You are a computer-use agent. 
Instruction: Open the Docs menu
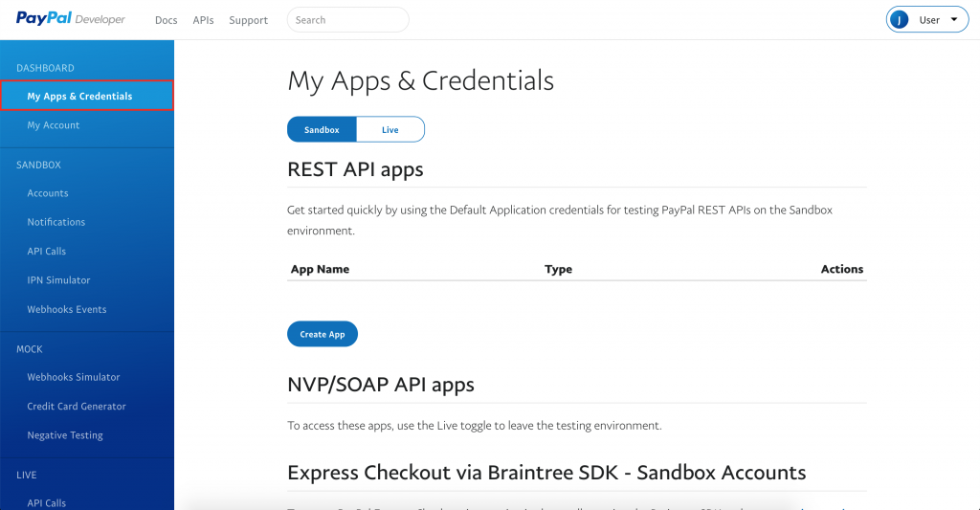[x=166, y=20]
